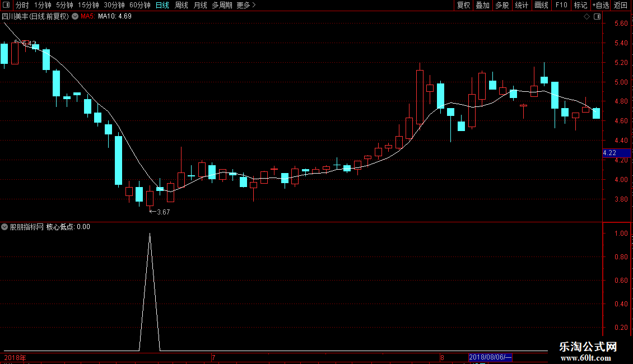Click the 2018/08/06 date label
Screen dimensions: 633x364
click(x=490, y=357)
